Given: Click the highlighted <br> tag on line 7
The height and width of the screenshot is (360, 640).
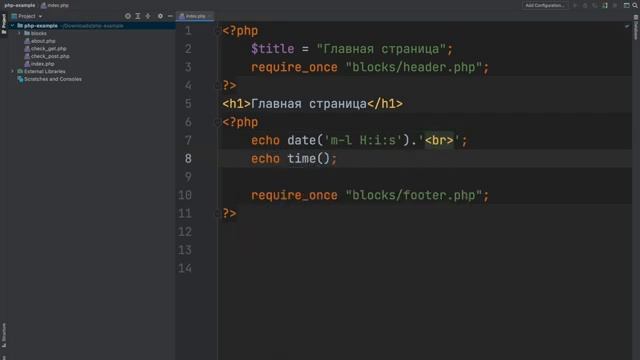Looking at the screenshot, I should [439, 140].
